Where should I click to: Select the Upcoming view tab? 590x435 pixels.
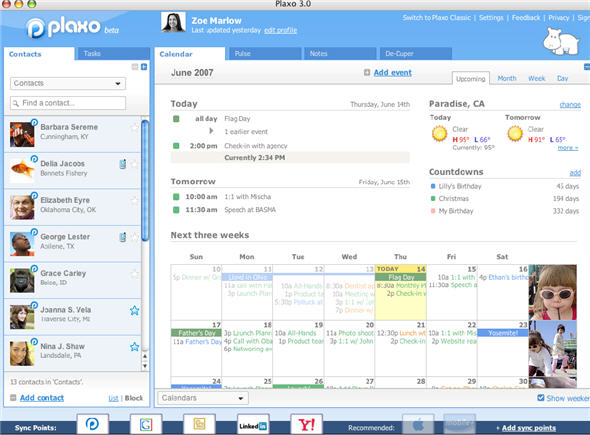471,79
